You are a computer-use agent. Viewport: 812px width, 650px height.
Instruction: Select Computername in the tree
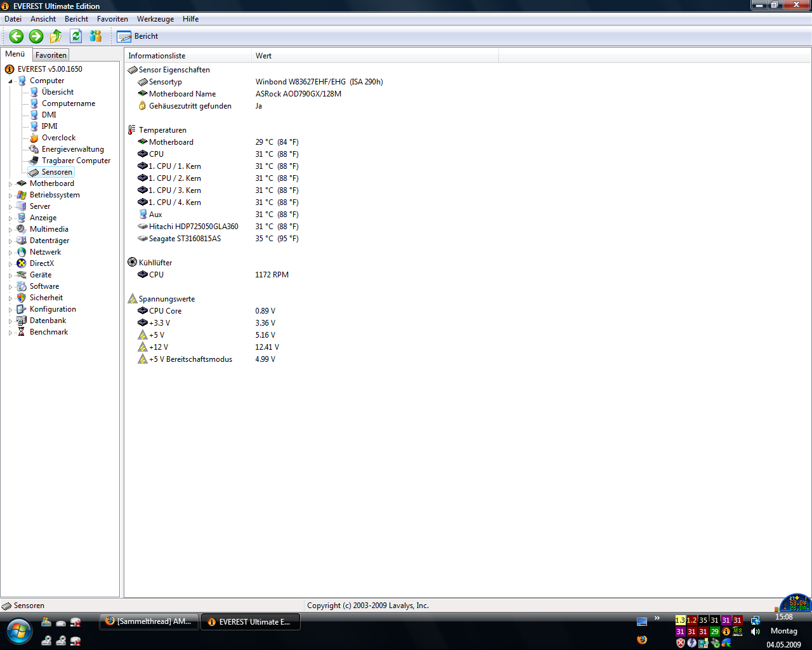[69, 103]
